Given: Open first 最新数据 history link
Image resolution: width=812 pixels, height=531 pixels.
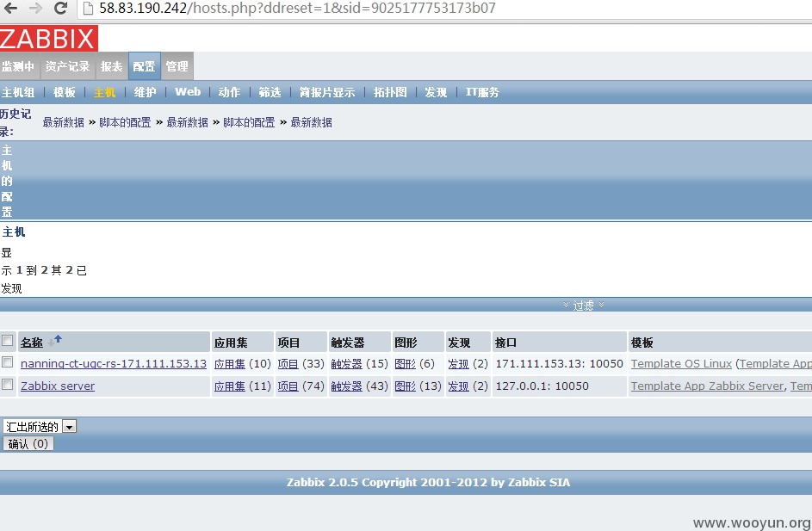Looking at the screenshot, I should pyautogui.click(x=63, y=123).
